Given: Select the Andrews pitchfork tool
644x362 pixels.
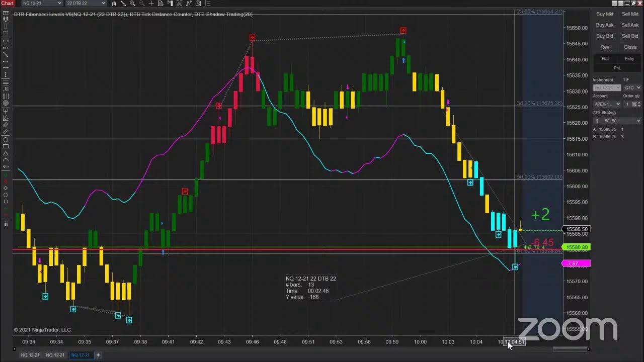Looking at the screenshot, I should 6,111.
